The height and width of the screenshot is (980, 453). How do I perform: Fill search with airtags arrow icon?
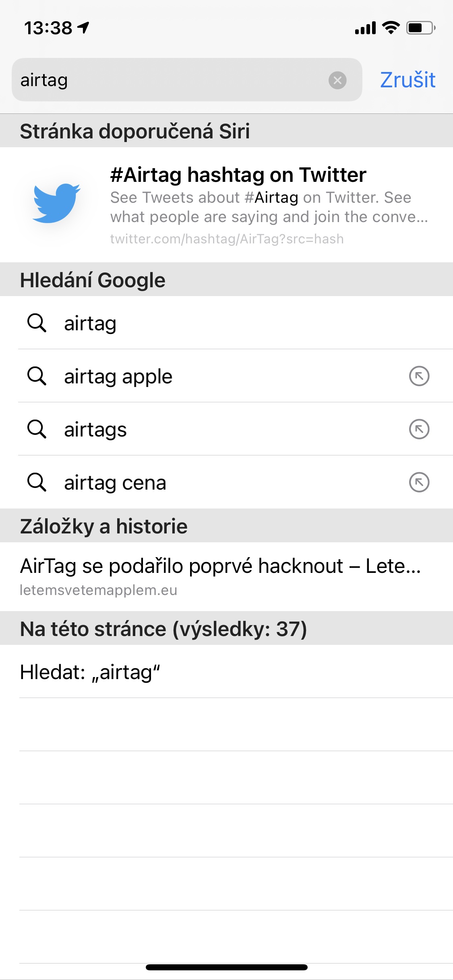coord(419,429)
